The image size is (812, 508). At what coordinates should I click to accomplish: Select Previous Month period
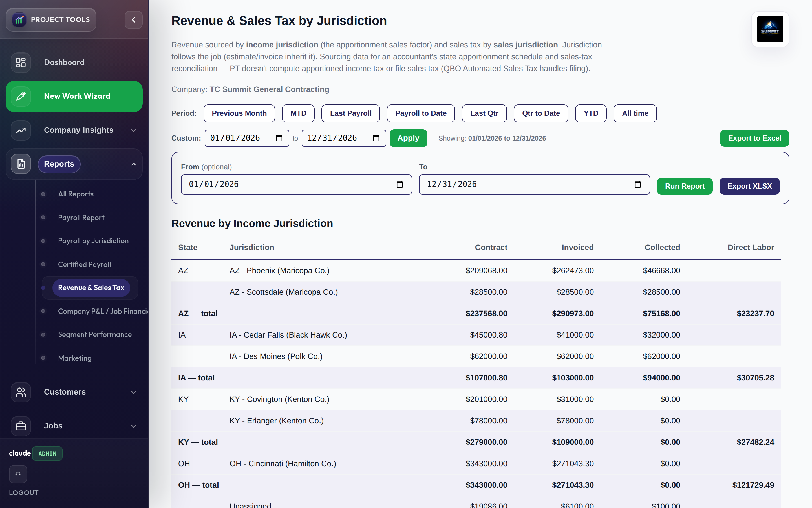(x=239, y=113)
